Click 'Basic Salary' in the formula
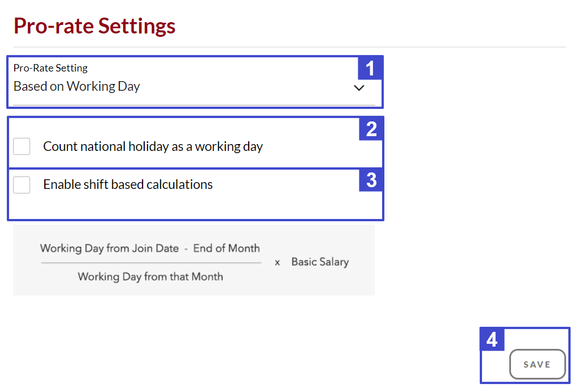This screenshot has width=574, height=392. point(320,262)
